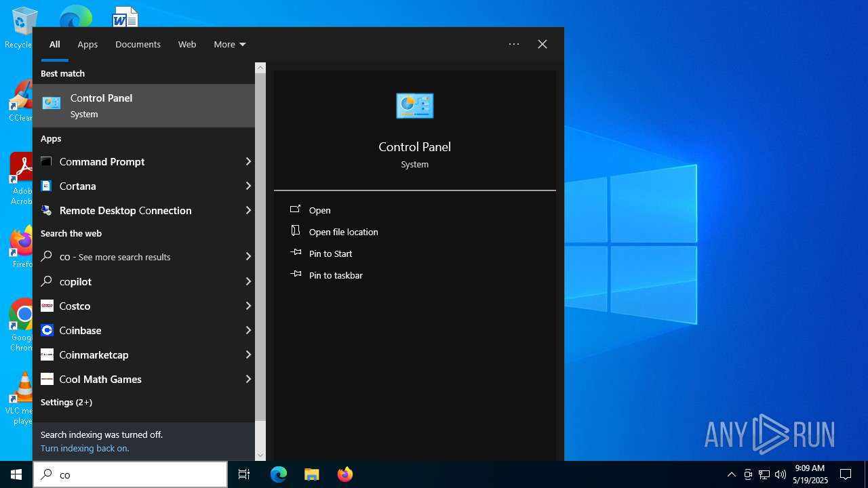868x488 pixels.
Task: Click the Cool Math Games icon
Action: 47,379
